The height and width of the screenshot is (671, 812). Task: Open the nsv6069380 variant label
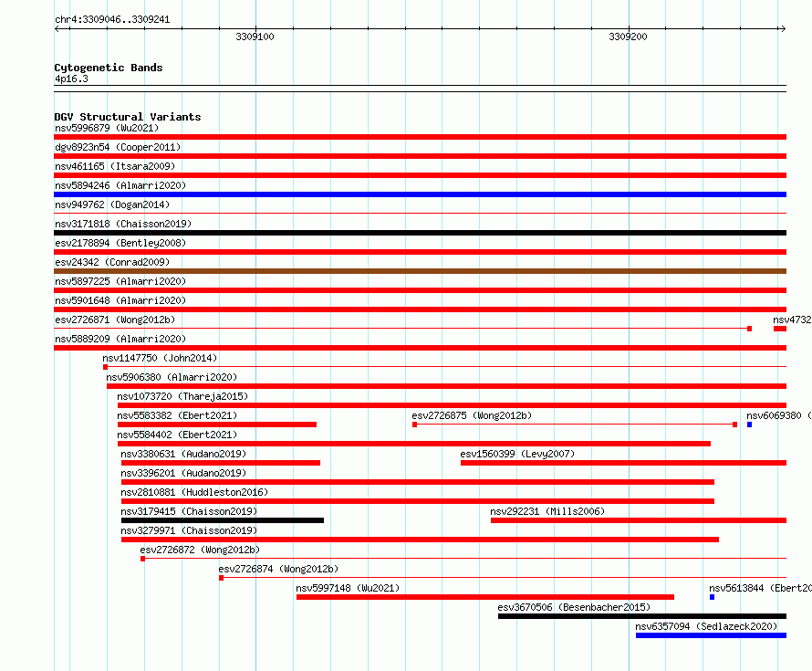[779, 415]
